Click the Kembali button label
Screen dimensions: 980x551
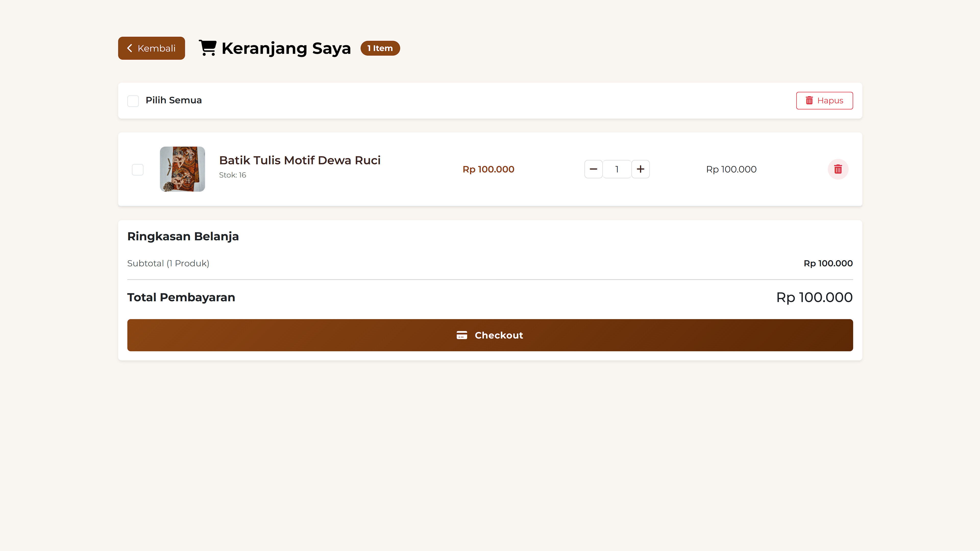coord(156,48)
